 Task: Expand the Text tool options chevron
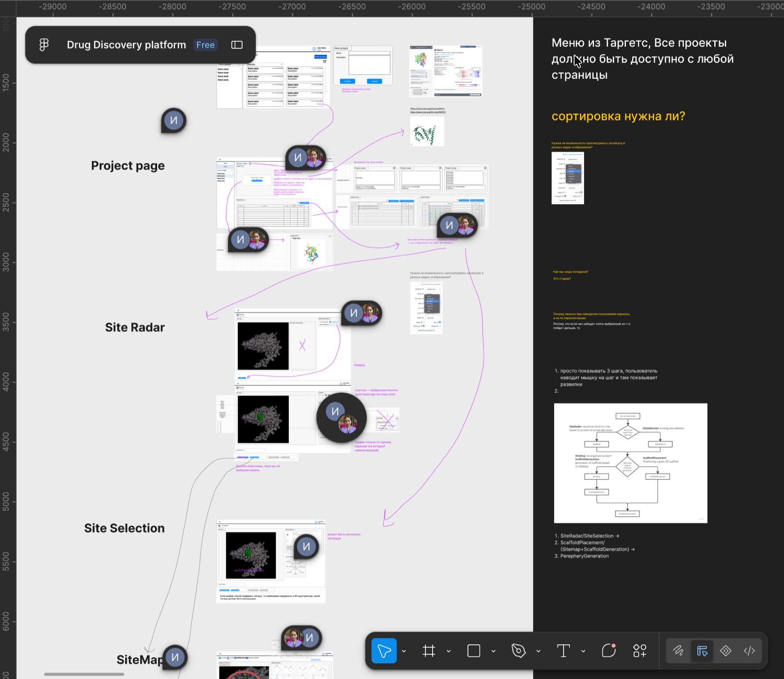[583, 651]
